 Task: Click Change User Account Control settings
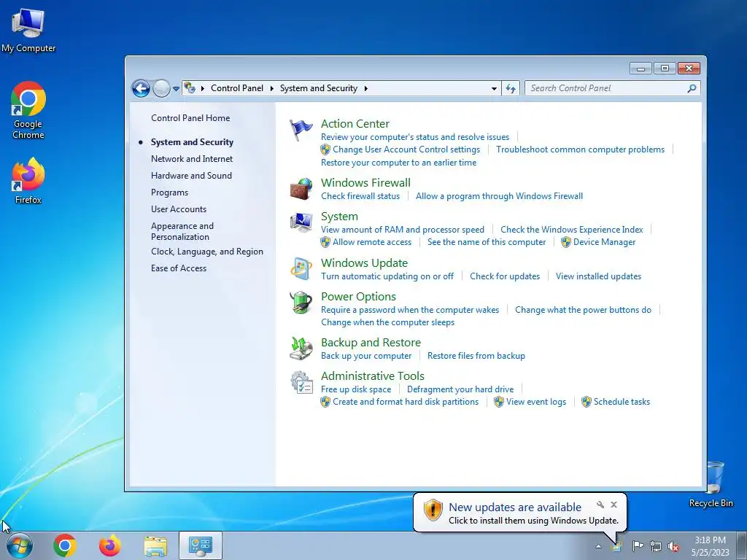pyautogui.click(x=406, y=149)
